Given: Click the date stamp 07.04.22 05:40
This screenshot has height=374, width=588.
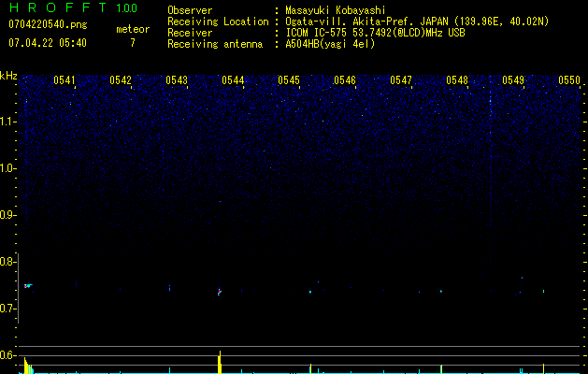Looking at the screenshot, I should pos(48,43).
